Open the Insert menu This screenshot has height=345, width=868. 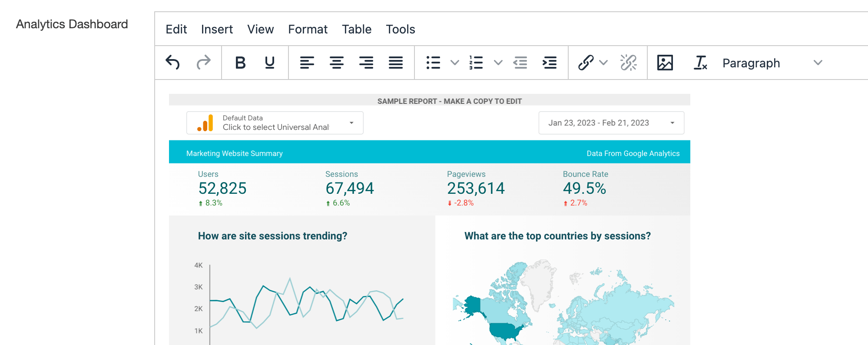pos(217,29)
